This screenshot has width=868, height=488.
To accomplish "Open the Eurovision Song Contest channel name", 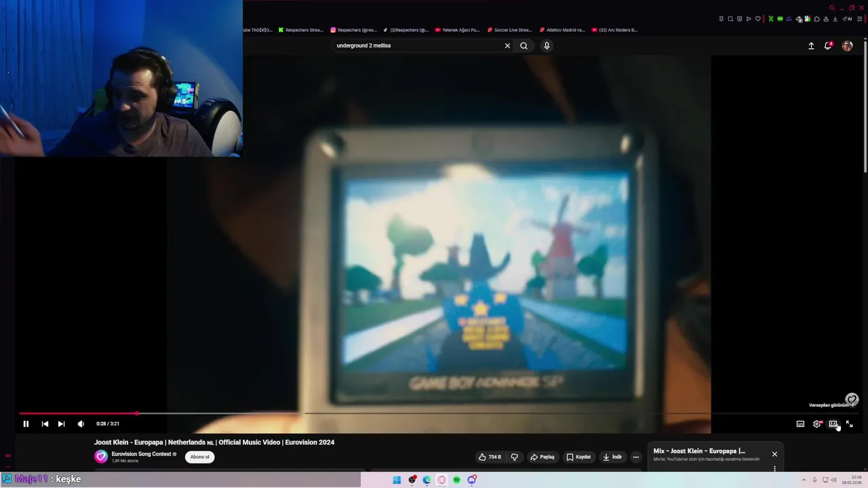I will click(x=141, y=454).
